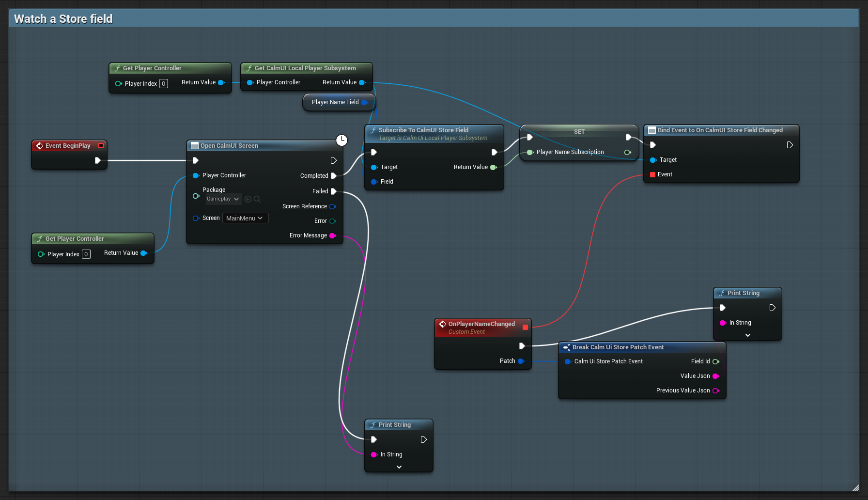Viewport: 868px width, 500px height.
Task: Open the Screen MainMenu dropdown
Action: pyautogui.click(x=245, y=218)
